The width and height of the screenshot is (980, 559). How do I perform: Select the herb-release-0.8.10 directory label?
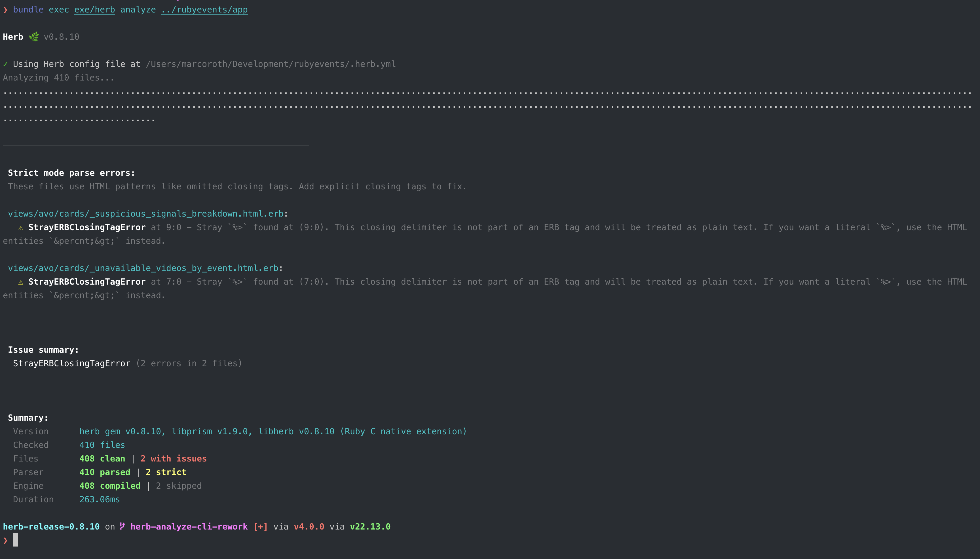coord(51,526)
